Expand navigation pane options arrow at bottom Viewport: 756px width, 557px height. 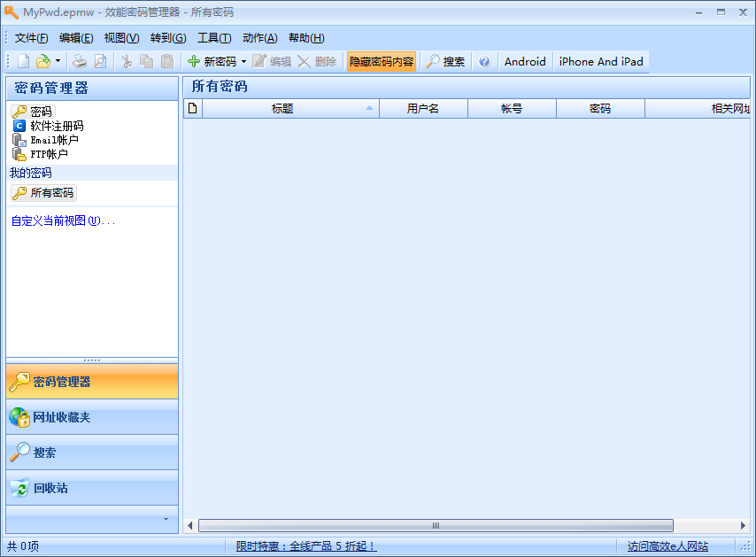[x=166, y=519]
